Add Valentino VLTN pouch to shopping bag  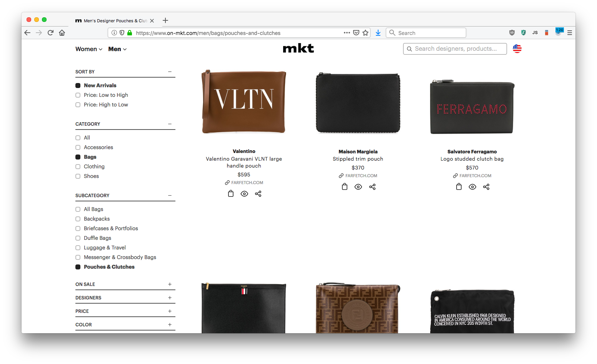231,194
